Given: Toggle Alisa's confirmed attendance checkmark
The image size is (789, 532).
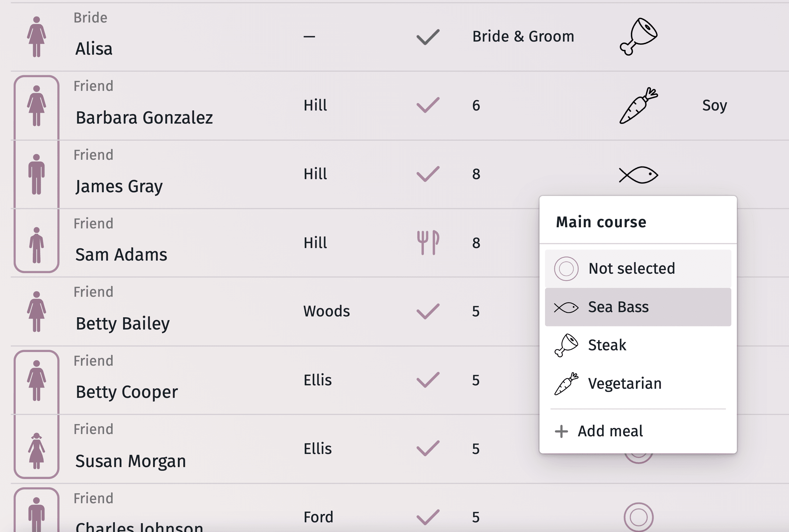Looking at the screenshot, I should [x=428, y=37].
